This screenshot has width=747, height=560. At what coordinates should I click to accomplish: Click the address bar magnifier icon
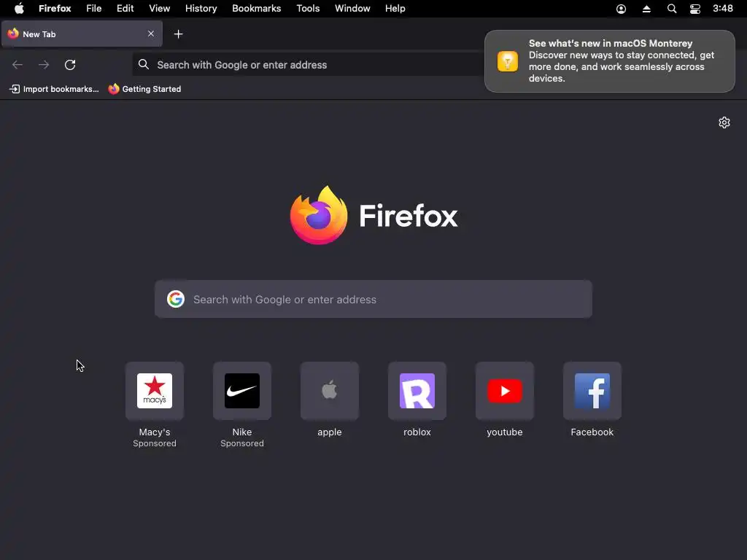coord(144,64)
